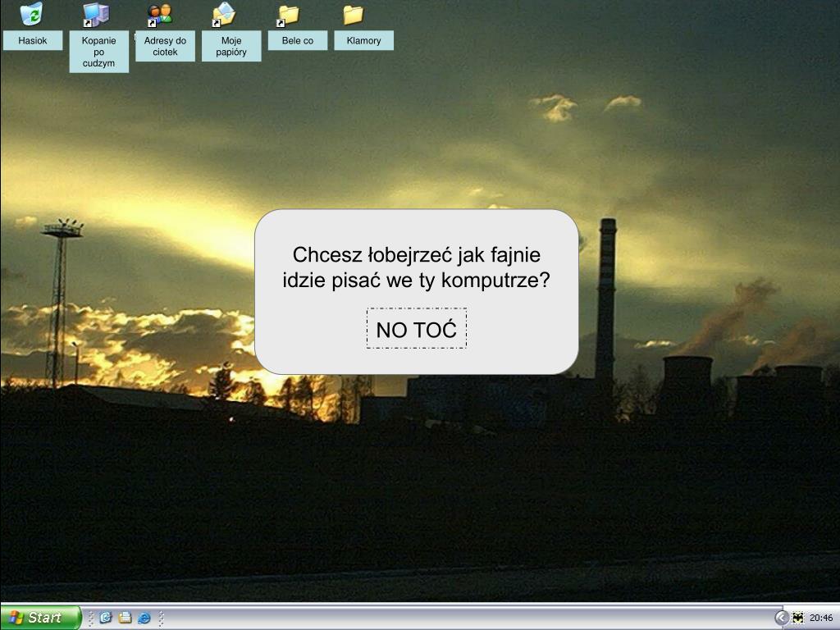Open the Moje papióry documents icon
Screen dimensions: 840x630
tap(225, 15)
